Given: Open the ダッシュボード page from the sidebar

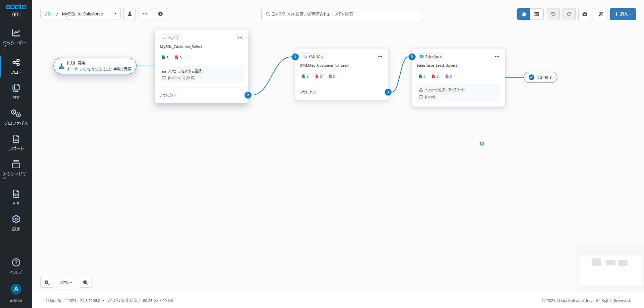Looking at the screenshot, I should tap(16, 38).
